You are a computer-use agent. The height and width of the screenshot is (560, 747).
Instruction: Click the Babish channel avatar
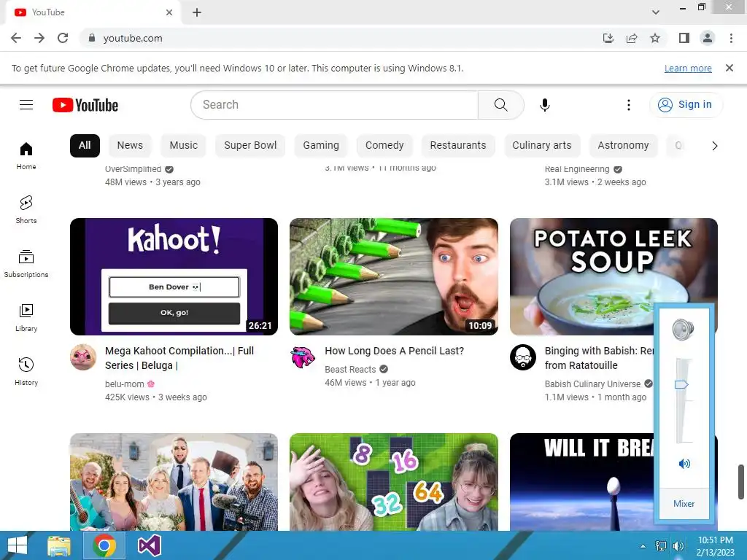click(523, 357)
